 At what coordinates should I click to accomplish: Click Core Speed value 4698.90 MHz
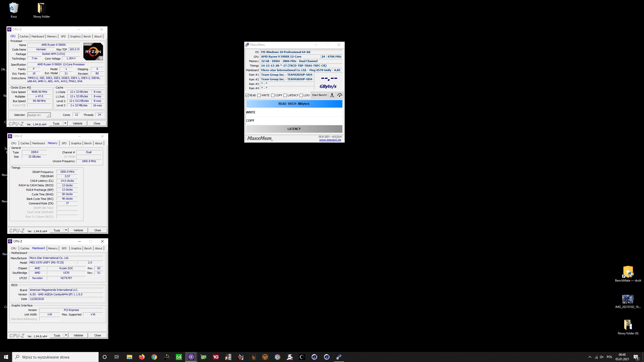(x=39, y=92)
